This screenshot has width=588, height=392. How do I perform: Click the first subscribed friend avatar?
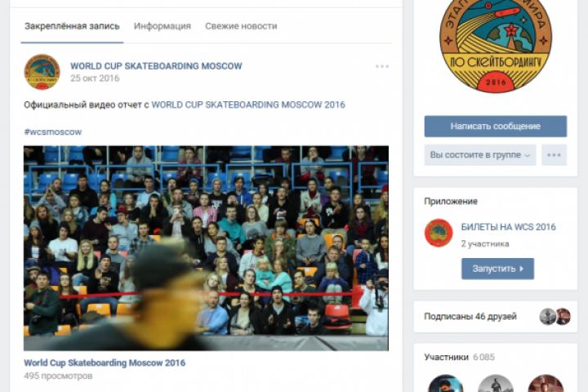(547, 317)
